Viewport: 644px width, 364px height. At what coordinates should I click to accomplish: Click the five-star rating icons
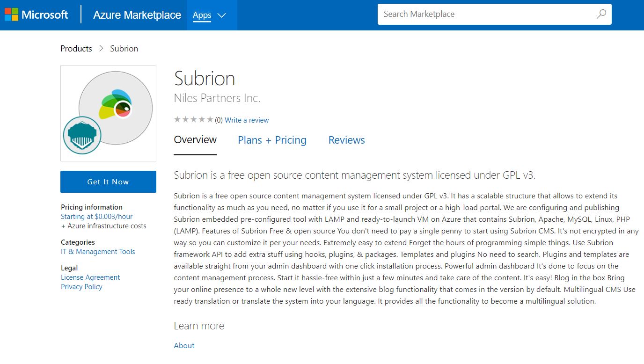coord(193,120)
